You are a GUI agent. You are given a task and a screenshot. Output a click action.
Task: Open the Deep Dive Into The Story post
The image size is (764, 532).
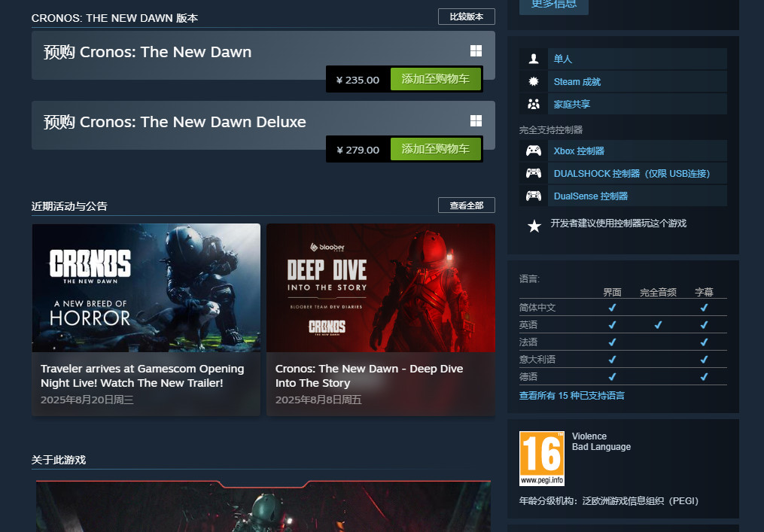(380, 319)
